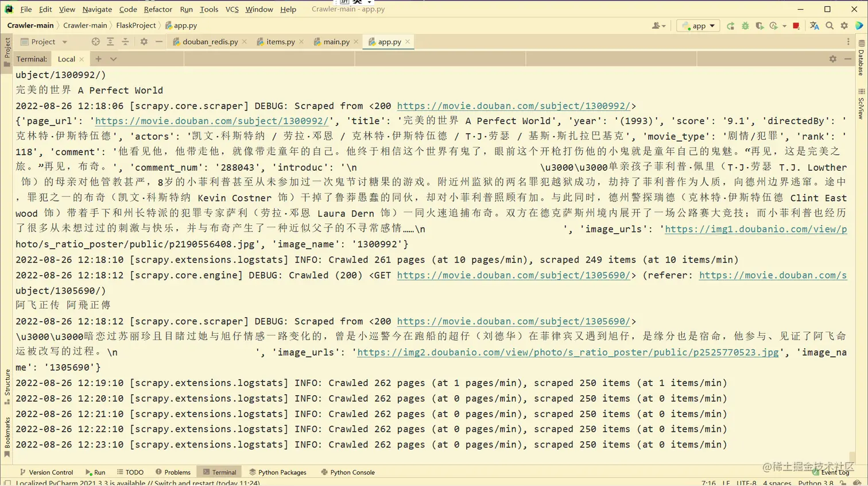The height and width of the screenshot is (486, 868).
Task: Open IDE settings gear in the top toolbar
Action: (x=844, y=26)
